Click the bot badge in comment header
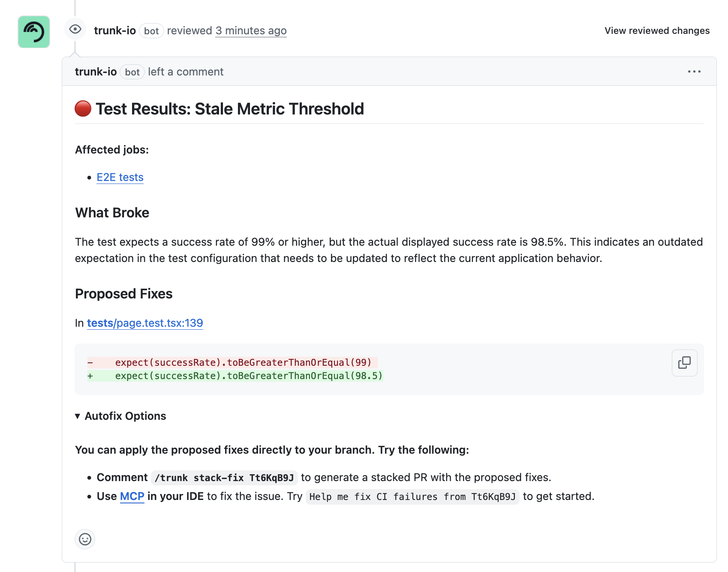This screenshot has width=728, height=572. tap(132, 72)
